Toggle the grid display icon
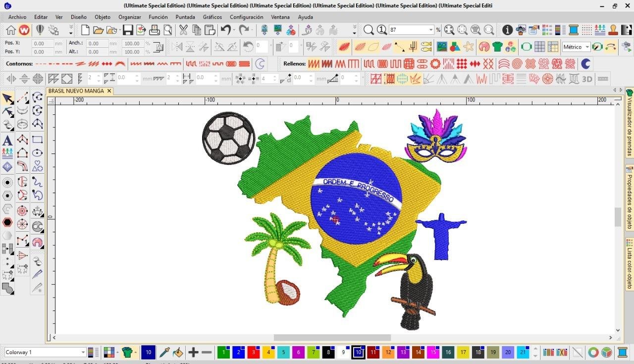 539,47
